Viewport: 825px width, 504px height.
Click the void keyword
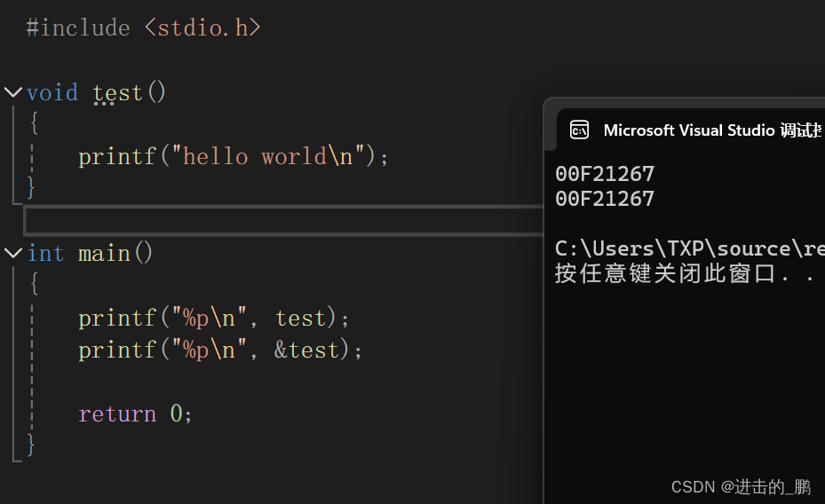pos(52,93)
